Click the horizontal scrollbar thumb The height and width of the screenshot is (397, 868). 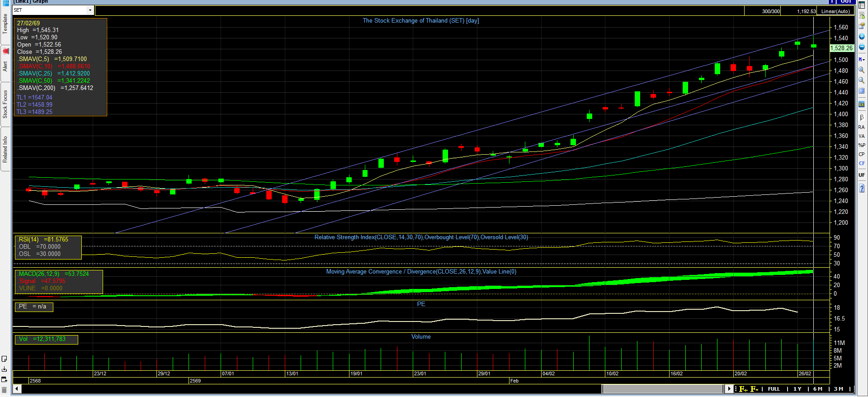coord(662,389)
